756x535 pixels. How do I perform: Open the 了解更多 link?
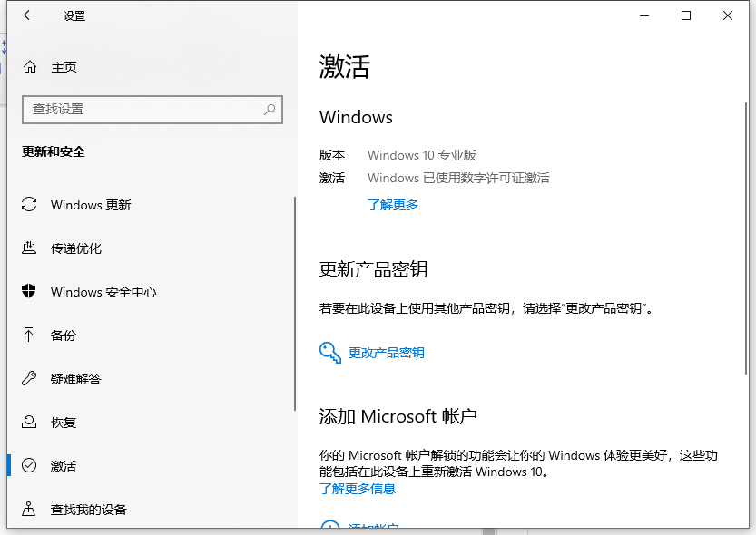(x=391, y=206)
